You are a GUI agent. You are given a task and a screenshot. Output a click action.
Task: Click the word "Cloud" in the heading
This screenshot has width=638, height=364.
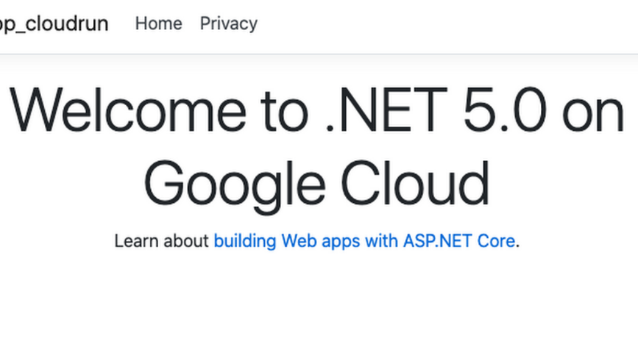[x=415, y=184]
